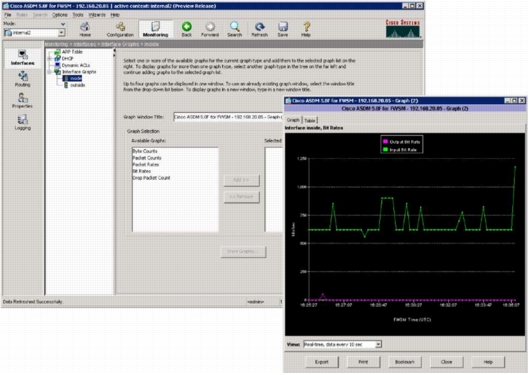The height and width of the screenshot is (375, 529).
Task: Expand the DHCP tree node
Action: click(x=50, y=59)
